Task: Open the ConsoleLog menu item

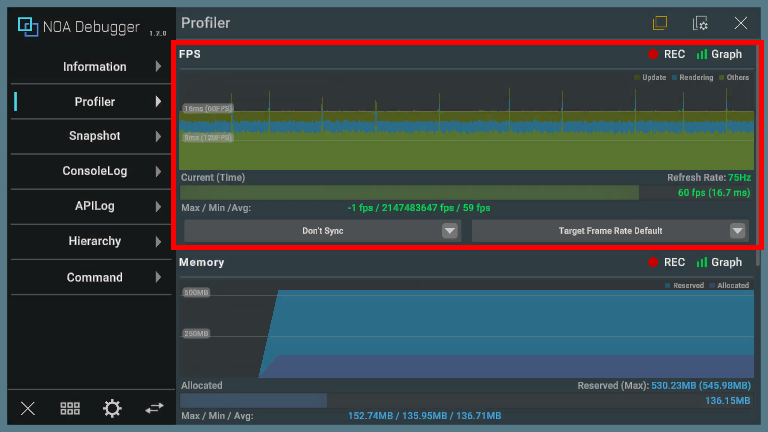Action: click(94, 171)
